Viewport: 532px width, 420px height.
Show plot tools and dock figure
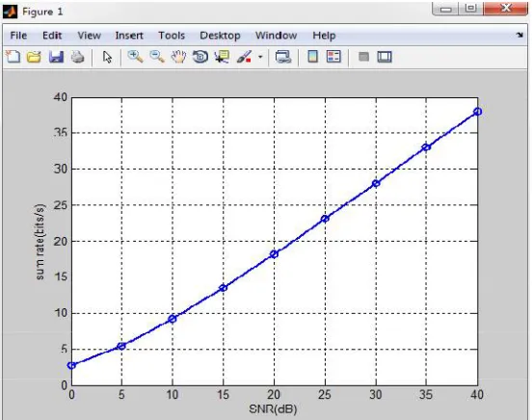tap(385, 57)
